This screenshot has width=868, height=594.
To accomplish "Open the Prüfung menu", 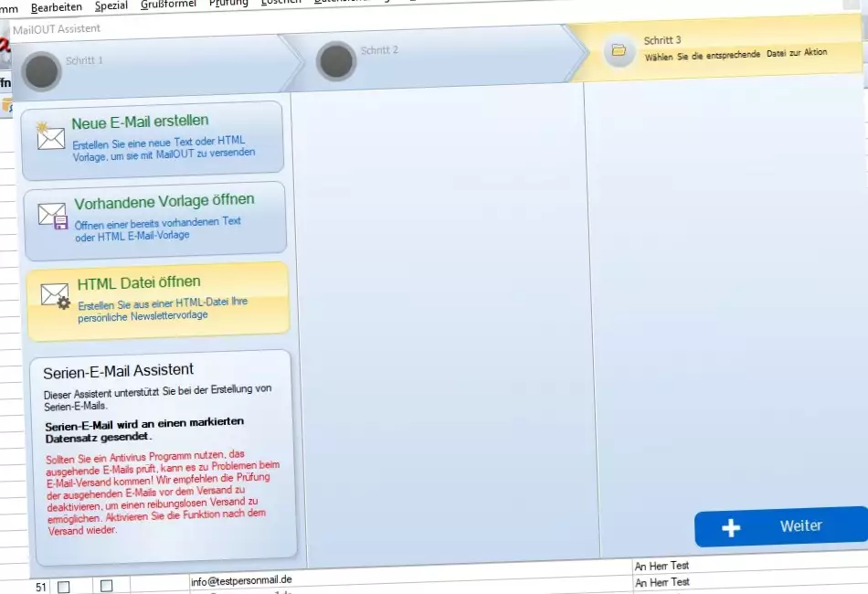I will (228, 4).
